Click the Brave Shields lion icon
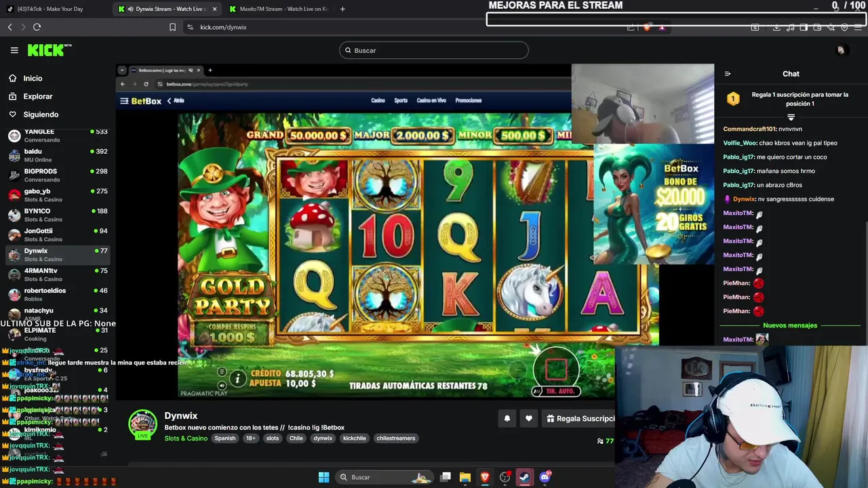 click(647, 27)
